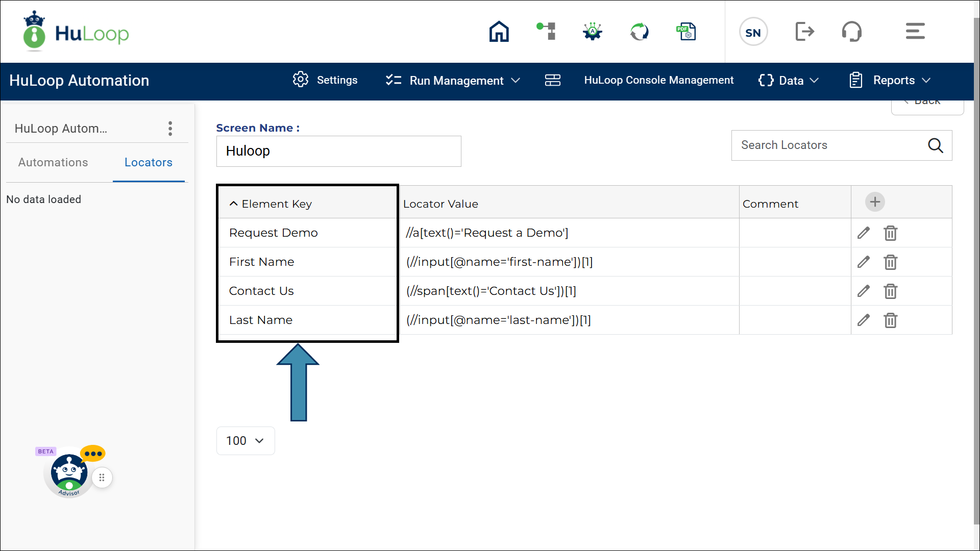The height and width of the screenshot is (551, 980).
Task: Click the automation gear bug icon
Action: point(593,32)
